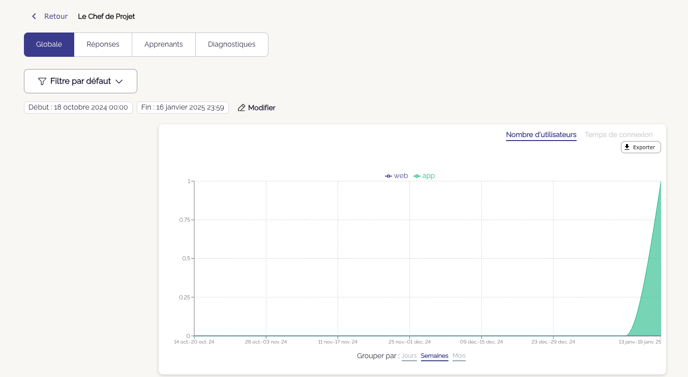Export chart with Exporter button
The height and width of the screenshot is (377, 688).
pos(641,147)
